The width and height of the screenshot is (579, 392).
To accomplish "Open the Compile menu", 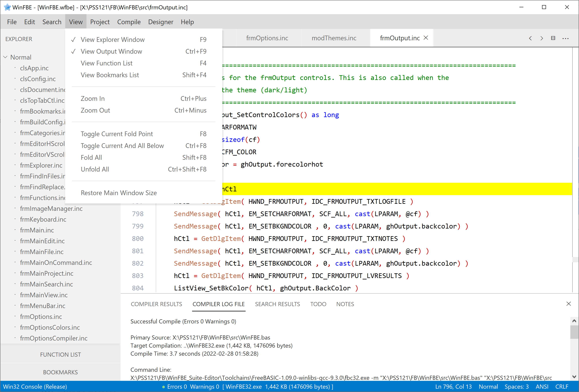I will [x=129, y=22].
